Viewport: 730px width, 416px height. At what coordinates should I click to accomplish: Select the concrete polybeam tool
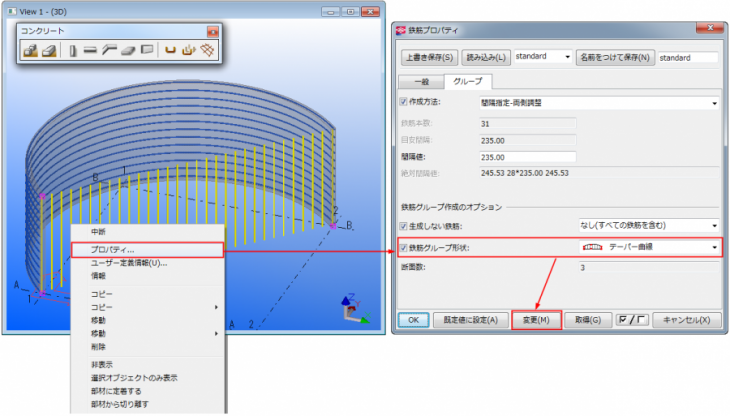pos(109,50)
